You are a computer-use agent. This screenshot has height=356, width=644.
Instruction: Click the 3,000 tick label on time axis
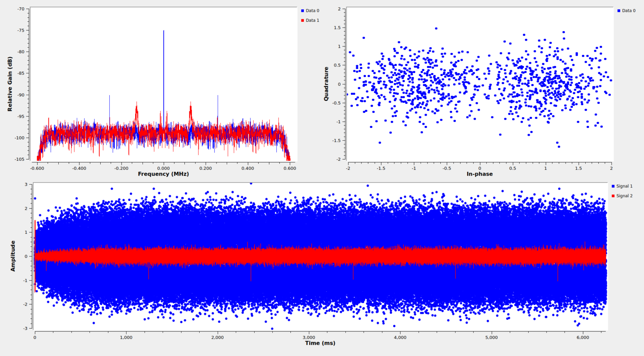[309, 338]
